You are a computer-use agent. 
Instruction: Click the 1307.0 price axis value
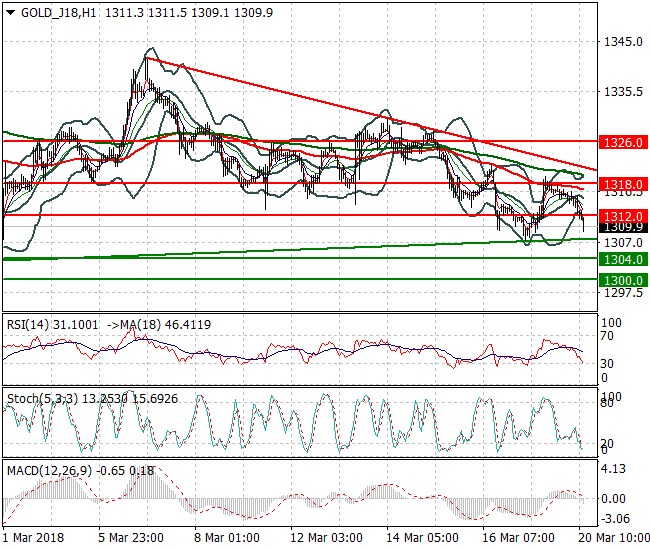623,242
